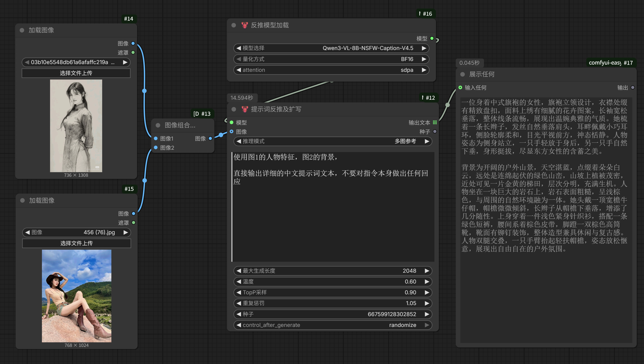Click the 图像1 input port

[x=156, y=138]
